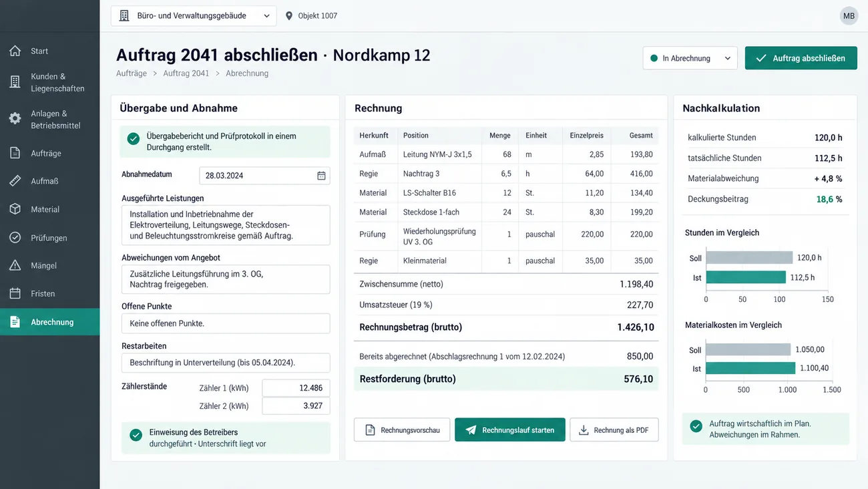Click the Auftrag wirtschaftlich im Plan checkmark

point(696,426)
